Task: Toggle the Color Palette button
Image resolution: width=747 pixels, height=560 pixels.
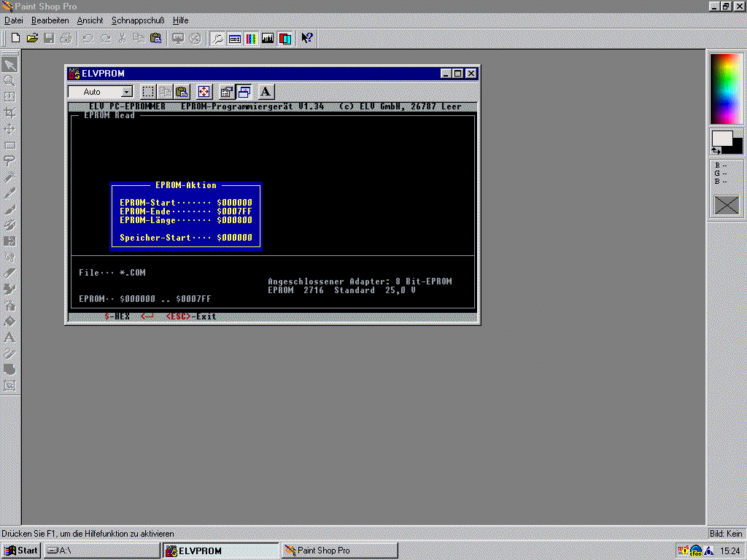Action: coord(251,38)
